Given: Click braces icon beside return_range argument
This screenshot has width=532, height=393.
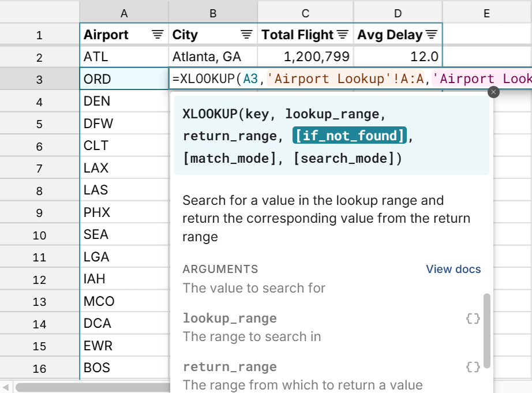Looking at the screenshot, I should (x=473, y=366).
